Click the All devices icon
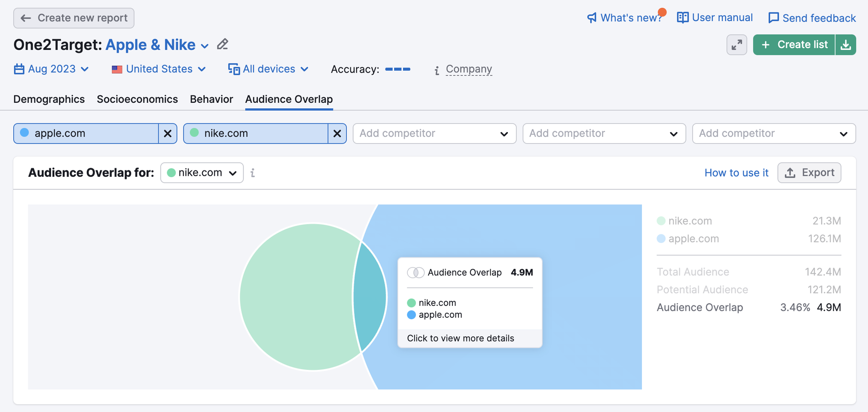This screenshot has width=868, height=412. point(234,69)
